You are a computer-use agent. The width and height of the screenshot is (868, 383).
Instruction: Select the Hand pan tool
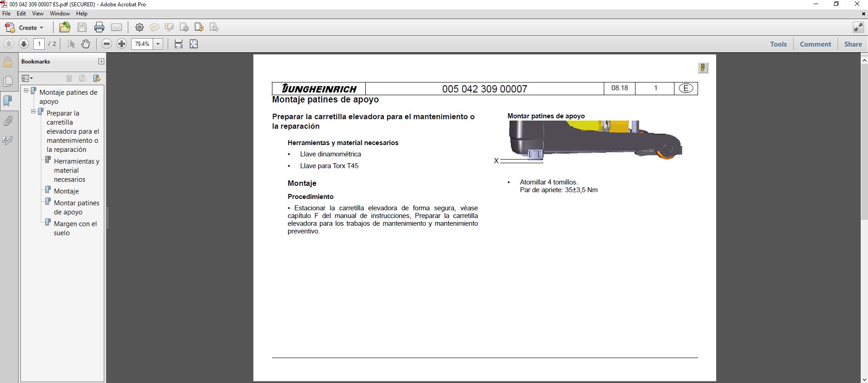[86, 44]
